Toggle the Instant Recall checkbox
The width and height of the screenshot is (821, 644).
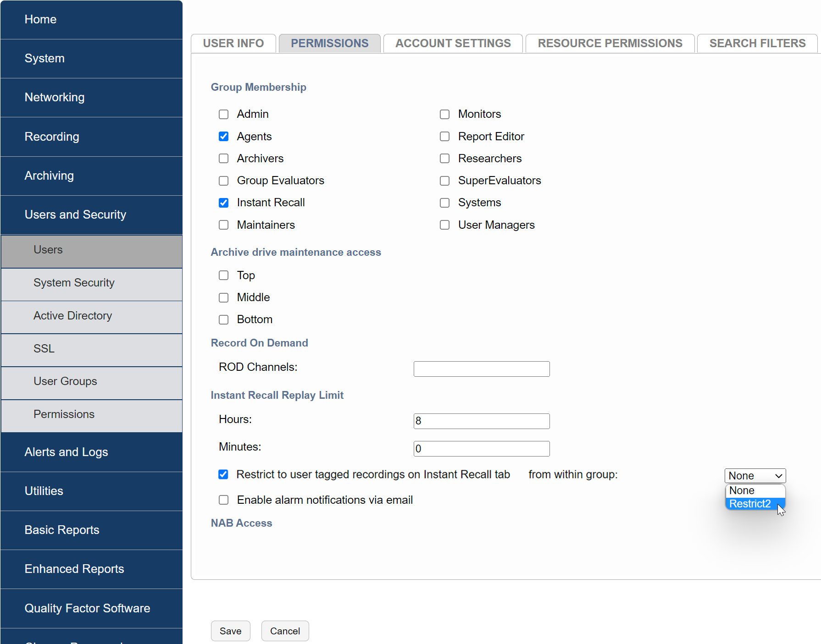[223, 203]
